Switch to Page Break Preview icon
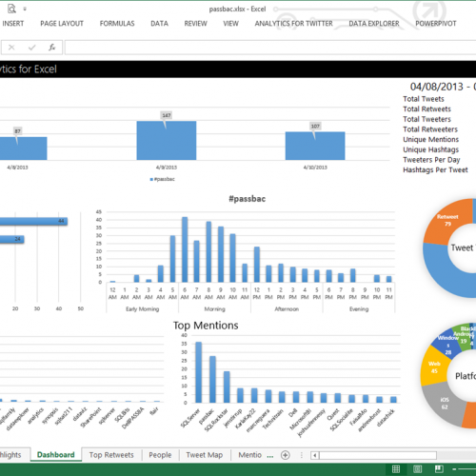Image resolution: width=476 pixels, height=476 pixels. pos(439,469)
